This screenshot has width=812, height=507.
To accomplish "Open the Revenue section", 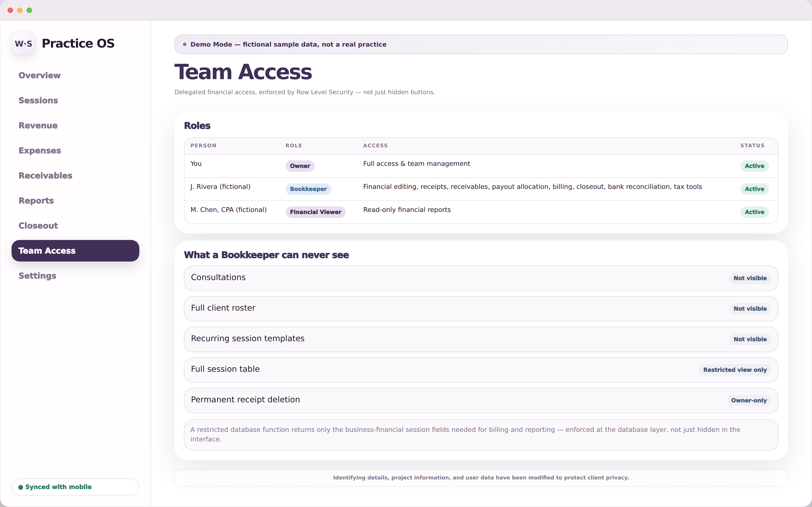I will click(38, 125).
